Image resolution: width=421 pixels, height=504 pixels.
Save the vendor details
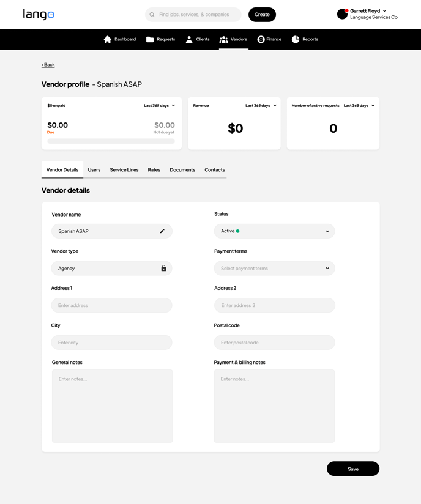point(352,469)
